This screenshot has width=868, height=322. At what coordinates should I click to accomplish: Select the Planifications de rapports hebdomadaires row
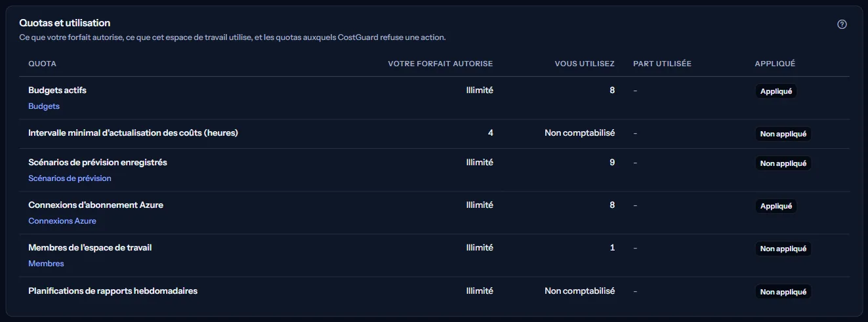point(434,291)
